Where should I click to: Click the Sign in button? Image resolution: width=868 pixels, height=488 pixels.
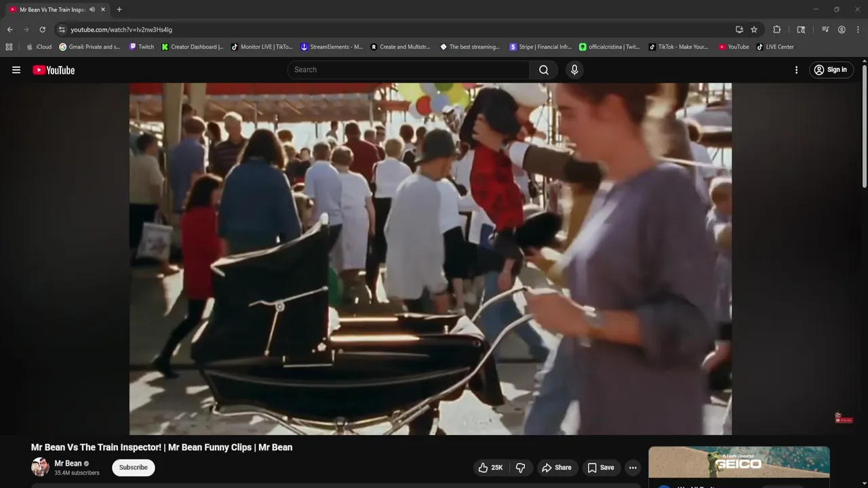[831, 70]
